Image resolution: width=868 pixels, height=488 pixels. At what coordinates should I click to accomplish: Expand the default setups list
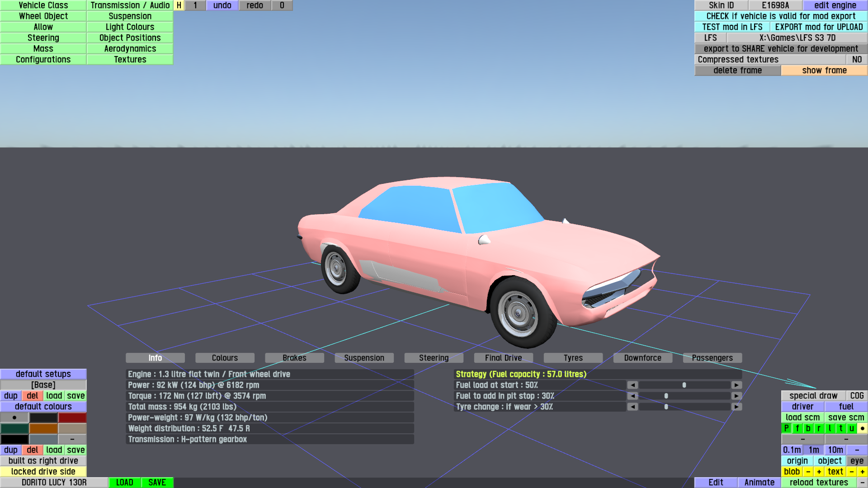click(43, 374)
